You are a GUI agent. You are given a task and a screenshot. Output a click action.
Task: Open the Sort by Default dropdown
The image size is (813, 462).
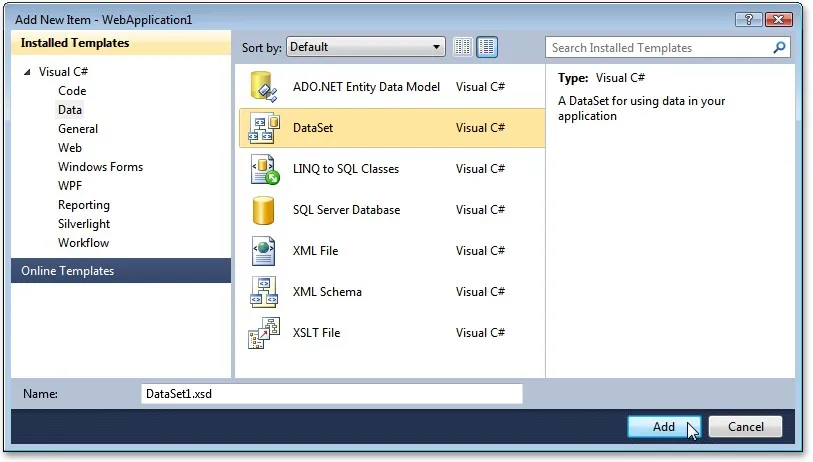366,47
